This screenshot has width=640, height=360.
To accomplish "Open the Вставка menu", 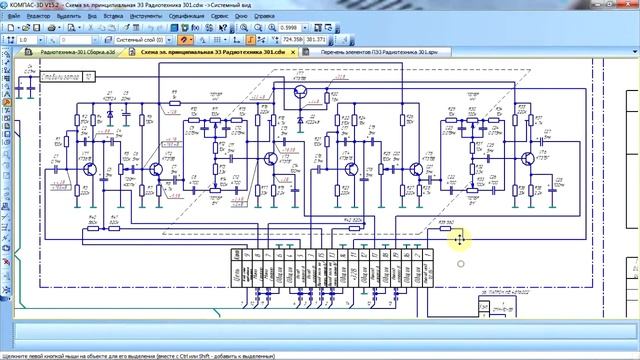I will click(113, 16).
